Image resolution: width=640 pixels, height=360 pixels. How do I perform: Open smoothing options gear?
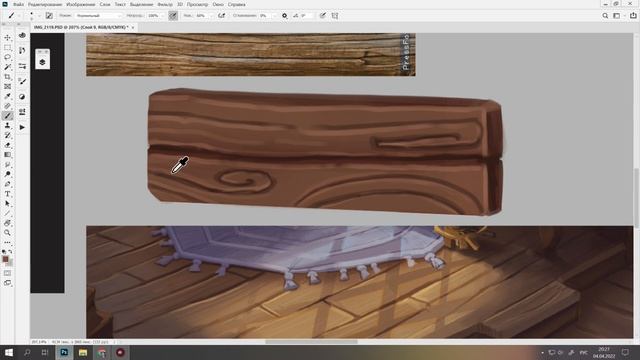click(x=284, y=16)
